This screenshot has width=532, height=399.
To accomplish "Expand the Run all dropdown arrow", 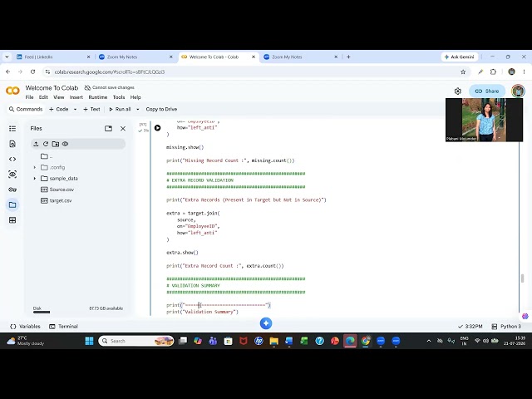I will pyautogui.click(x=137, y=109).
